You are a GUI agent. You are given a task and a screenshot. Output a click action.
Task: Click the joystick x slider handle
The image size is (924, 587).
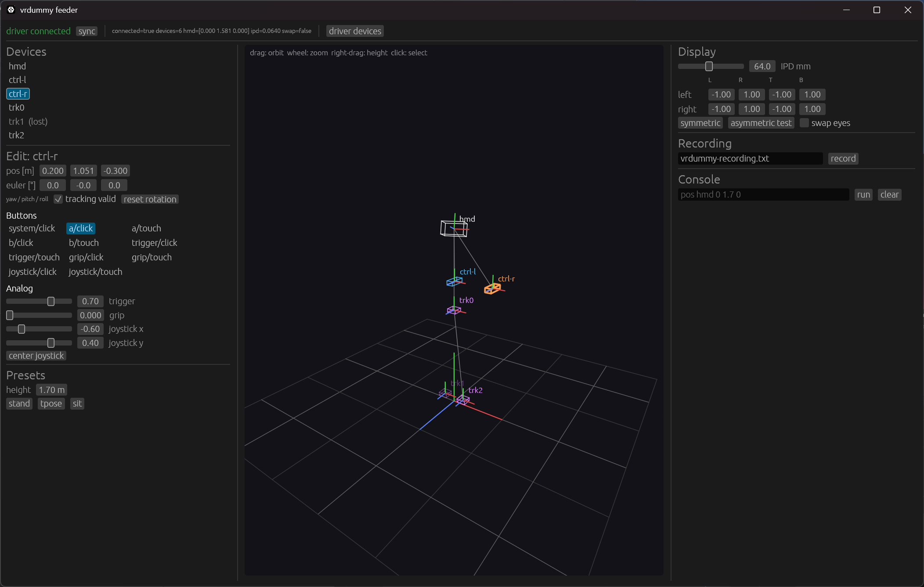tap(22, 329)
